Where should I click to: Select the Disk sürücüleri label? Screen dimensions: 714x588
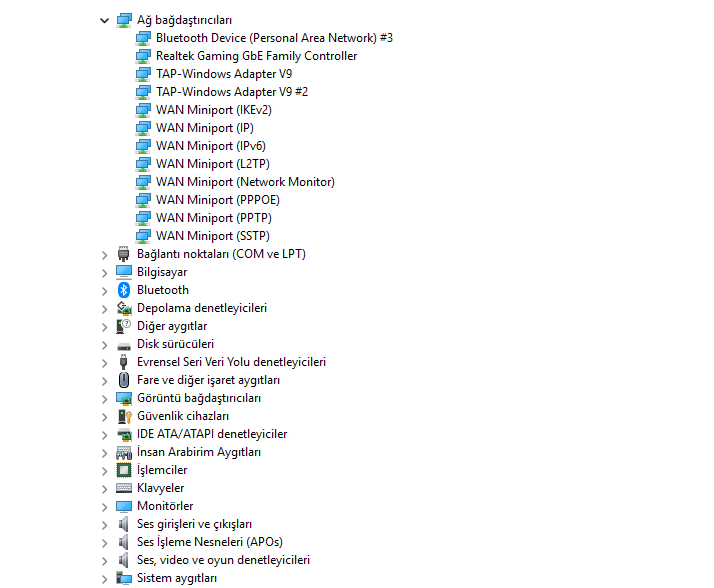pos(175,344)
